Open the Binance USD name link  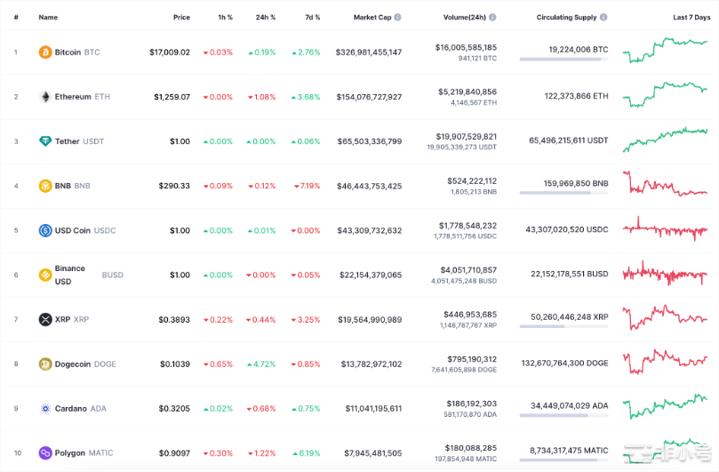(x=70, y=274)
